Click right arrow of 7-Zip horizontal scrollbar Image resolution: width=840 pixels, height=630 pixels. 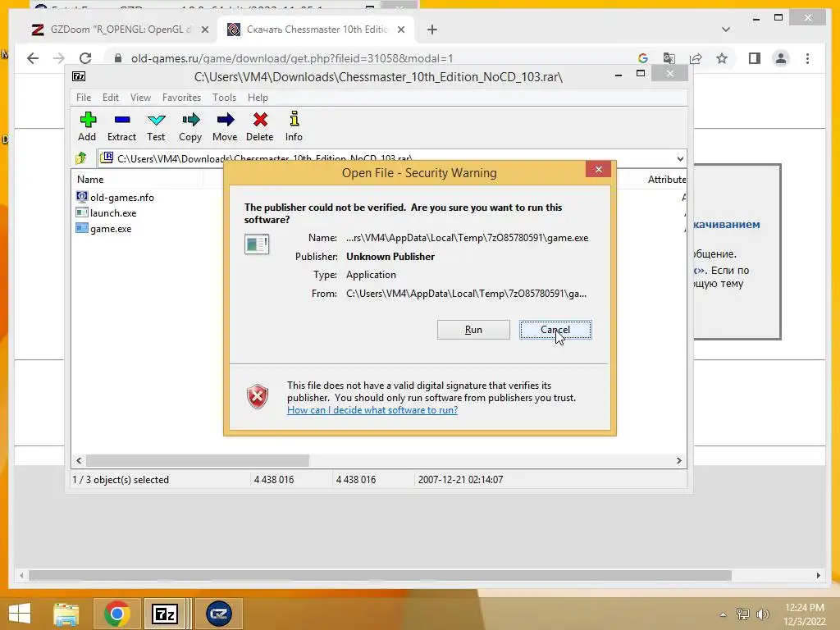tap(678, 461)
